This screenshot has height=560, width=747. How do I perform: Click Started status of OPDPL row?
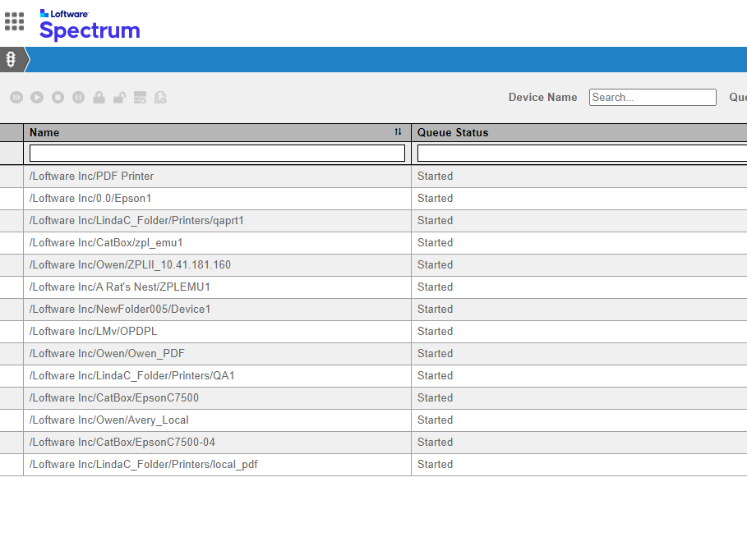[x=435, y=332]
